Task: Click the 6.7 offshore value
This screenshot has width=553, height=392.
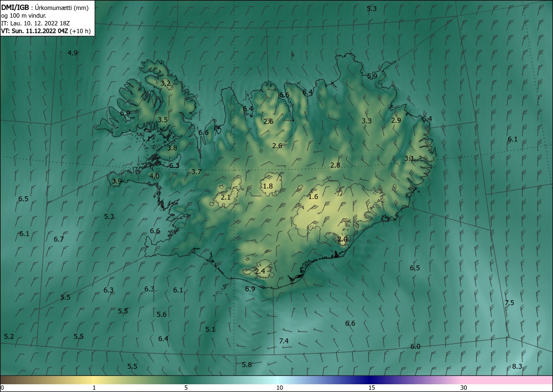Action: pyautogui.click(x=59, y=239)
